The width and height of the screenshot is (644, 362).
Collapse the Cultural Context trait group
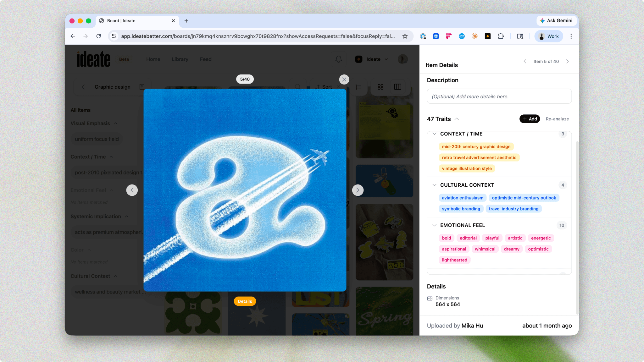(434, 185)
